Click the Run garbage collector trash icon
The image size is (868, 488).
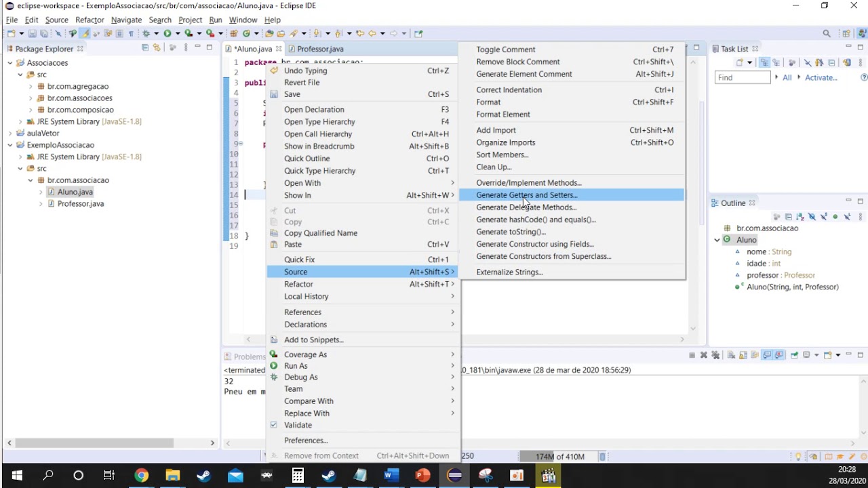(x=602, y=457)
